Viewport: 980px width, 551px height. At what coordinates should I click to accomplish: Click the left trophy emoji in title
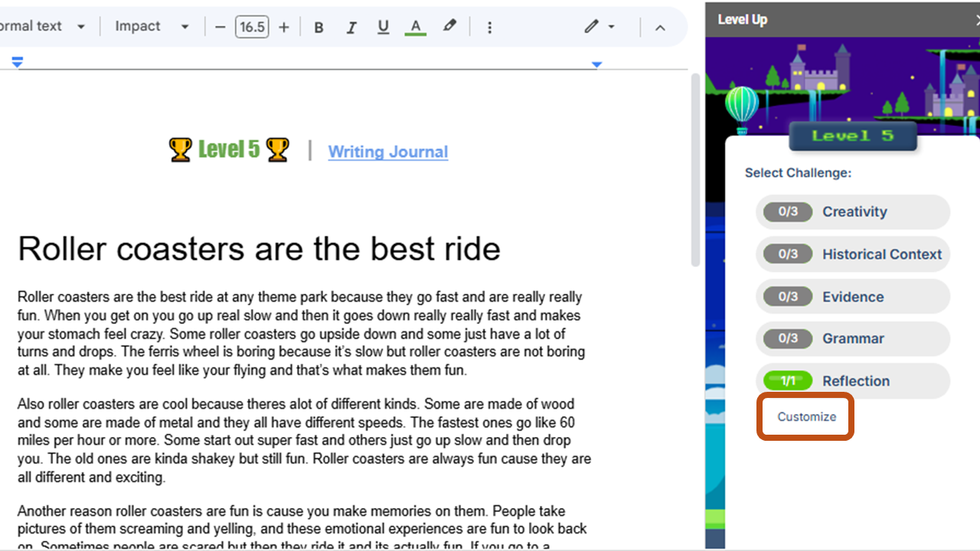180,150
